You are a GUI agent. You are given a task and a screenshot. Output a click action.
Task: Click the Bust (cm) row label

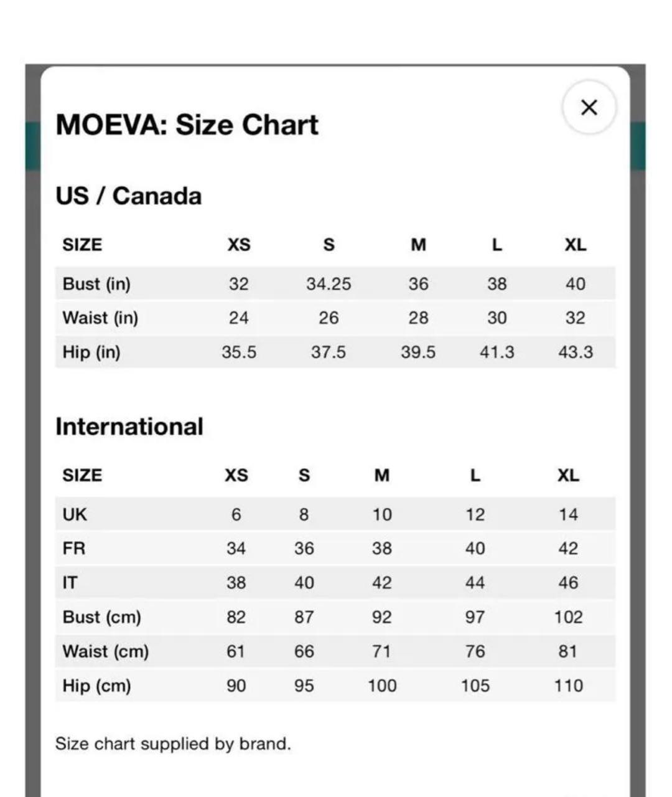click(102, 617)
